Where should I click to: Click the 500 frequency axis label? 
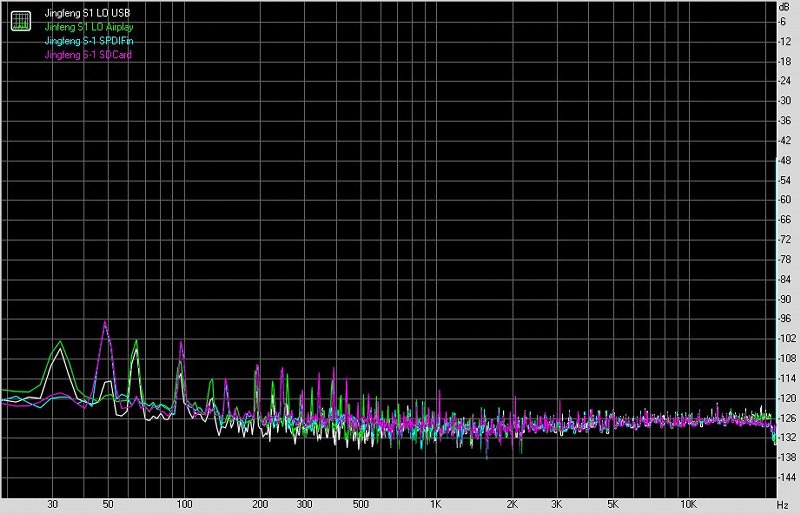361,504
